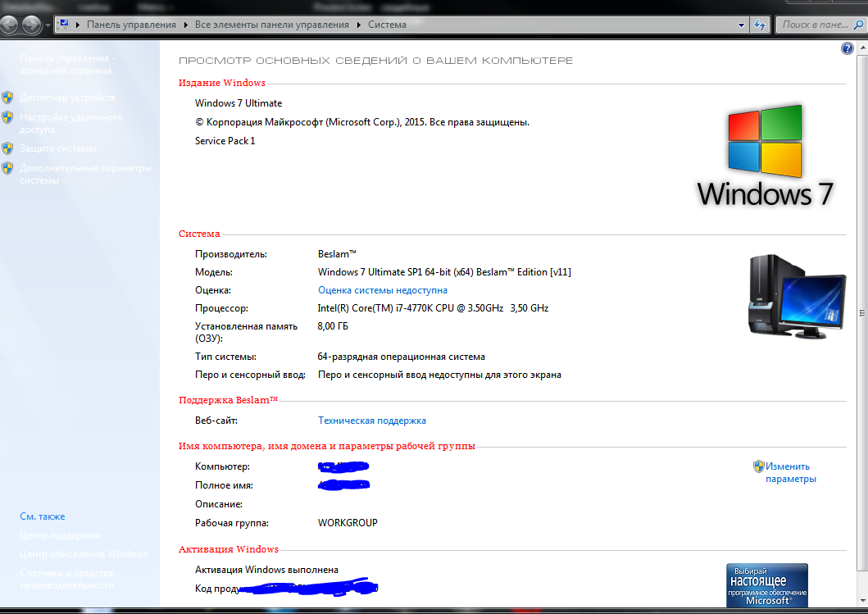The height and width of the screenshot is (614, 868).
Task: Click the scrollbar up arrow
Action: coord(862,48)
